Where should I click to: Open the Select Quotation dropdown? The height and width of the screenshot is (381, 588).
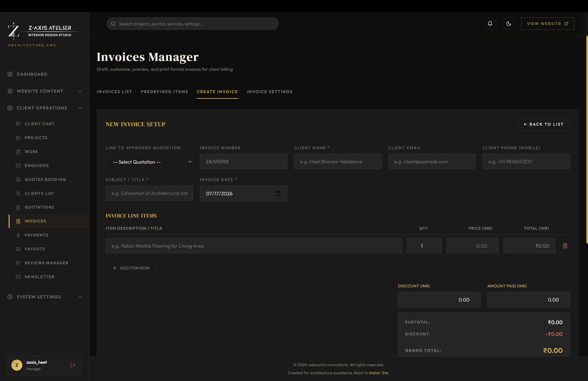tap(149, 162)
